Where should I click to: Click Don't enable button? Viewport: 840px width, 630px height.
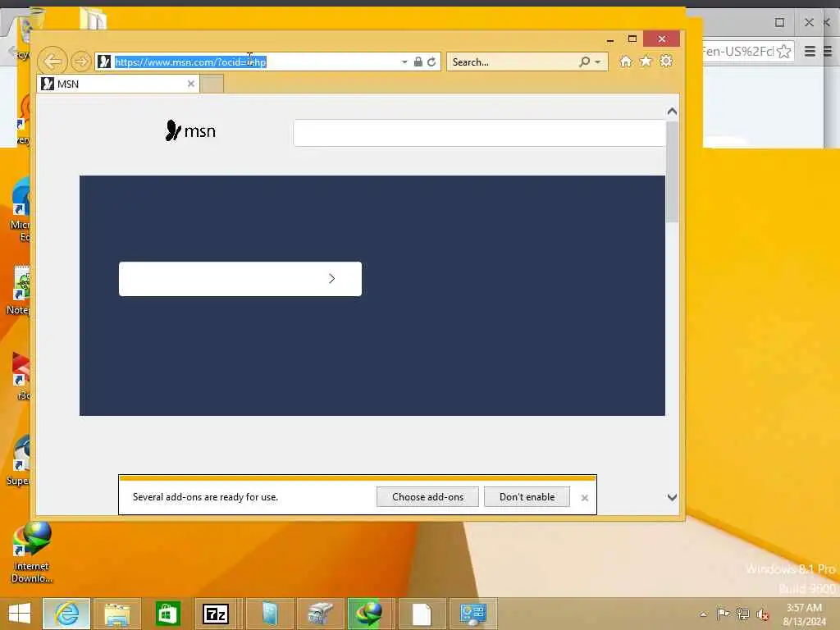[x=527, y=497]
